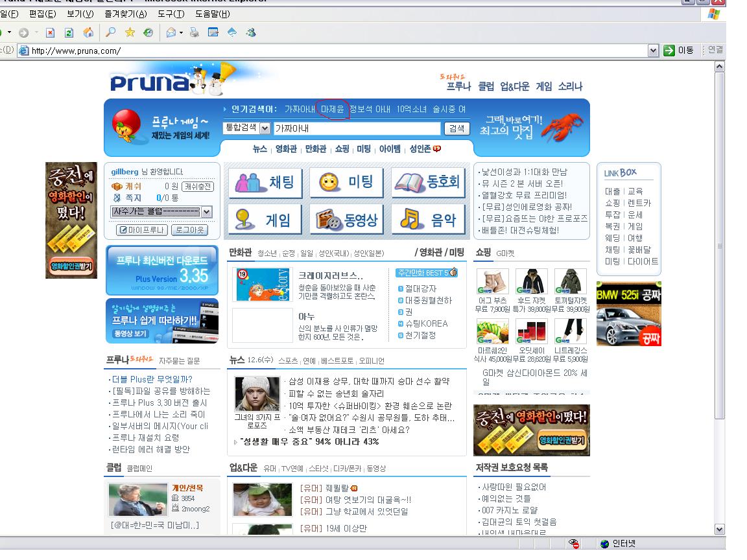The height and width of the screenshot is (560, 747).
Task: Select the 뉴스 tab below the search box
Action: pyautogui.click(x=259, y=149)
